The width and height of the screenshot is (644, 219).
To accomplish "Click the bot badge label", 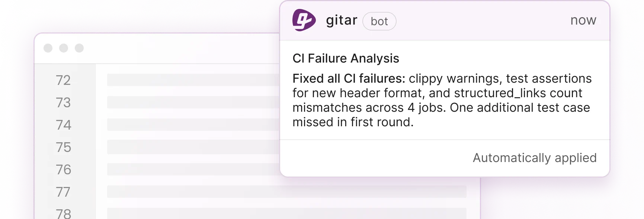I will [379, 21].
